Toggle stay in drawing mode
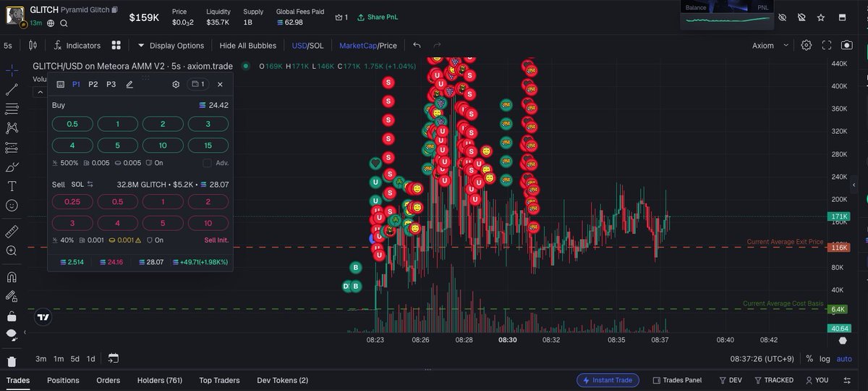Screen dimensions: 868x391 click(x=12, y=296)
